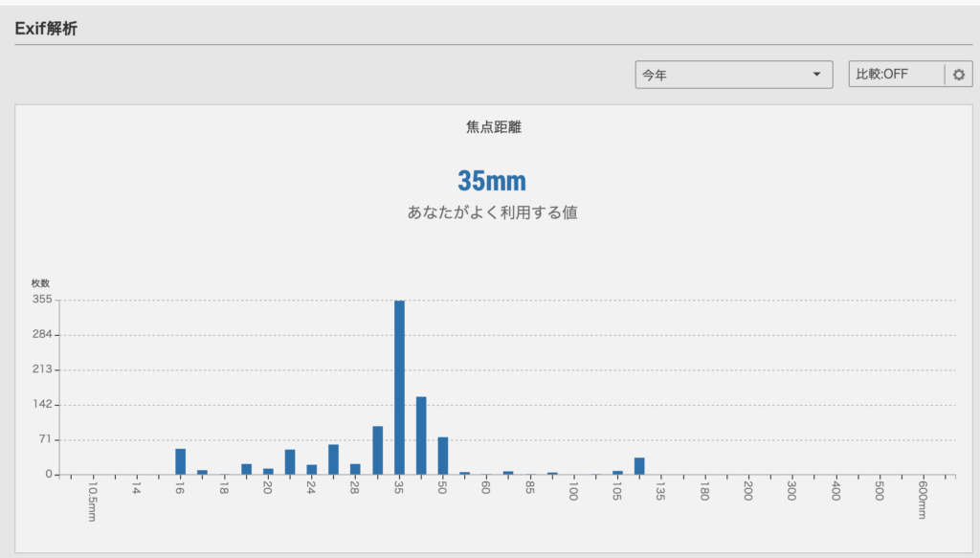
Task: Click the tallest bar at 35mm
Action: (x=399, y=388)
